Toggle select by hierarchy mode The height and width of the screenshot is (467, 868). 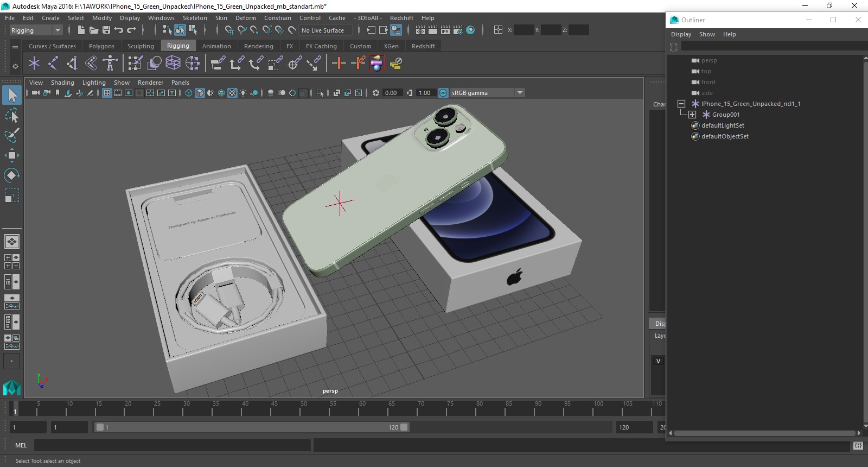coord(167,30)
